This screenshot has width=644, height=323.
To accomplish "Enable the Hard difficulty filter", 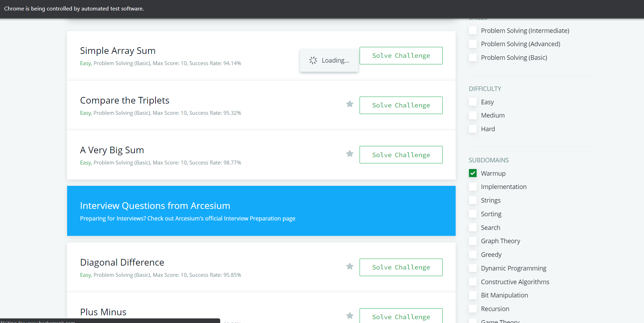I will click(472, 129).
